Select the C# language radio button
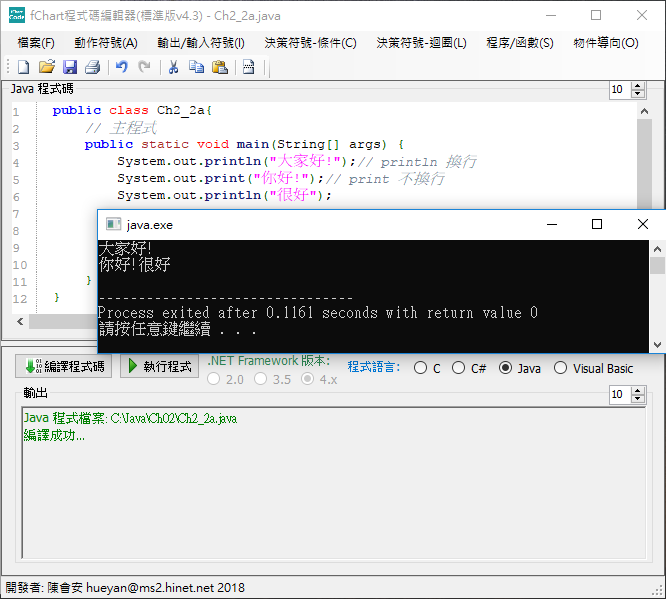 (460, 368)
